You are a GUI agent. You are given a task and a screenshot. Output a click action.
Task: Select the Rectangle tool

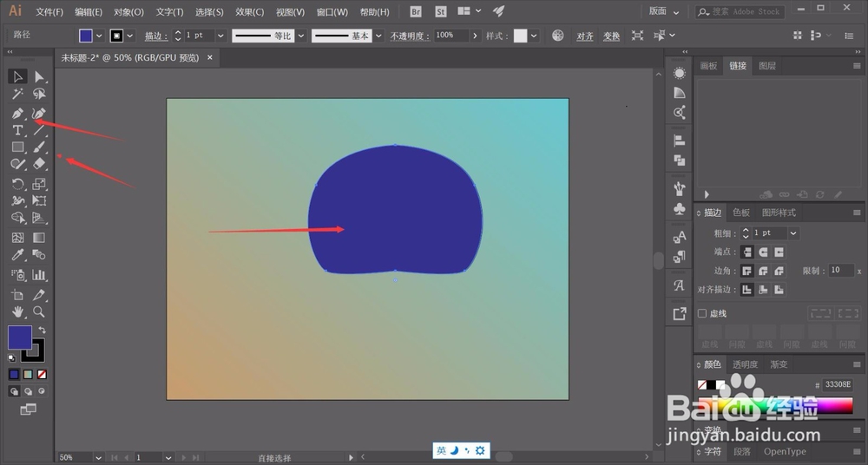click(17, 147)
